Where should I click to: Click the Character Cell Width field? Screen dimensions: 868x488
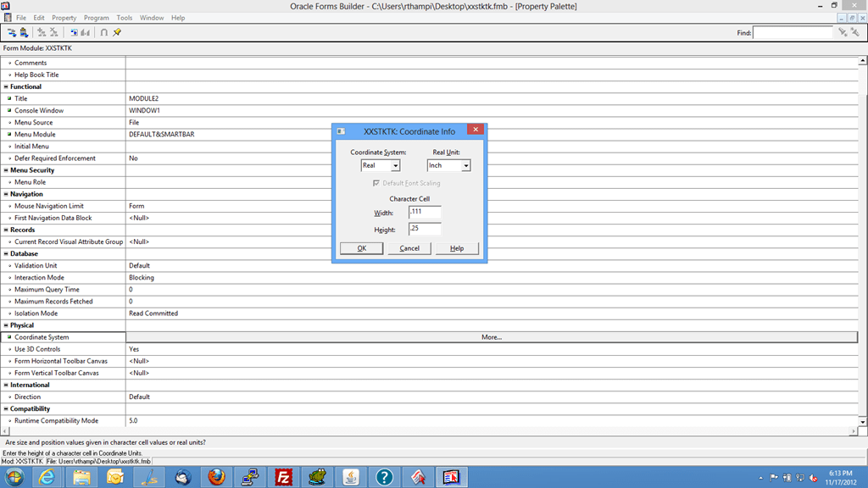tap(425, 212)
